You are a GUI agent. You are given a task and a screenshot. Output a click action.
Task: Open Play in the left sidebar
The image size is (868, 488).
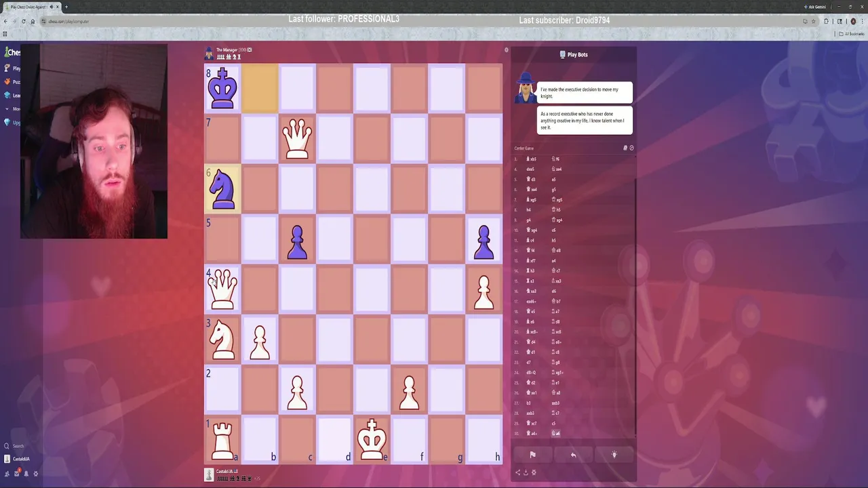tap(12, 68)
